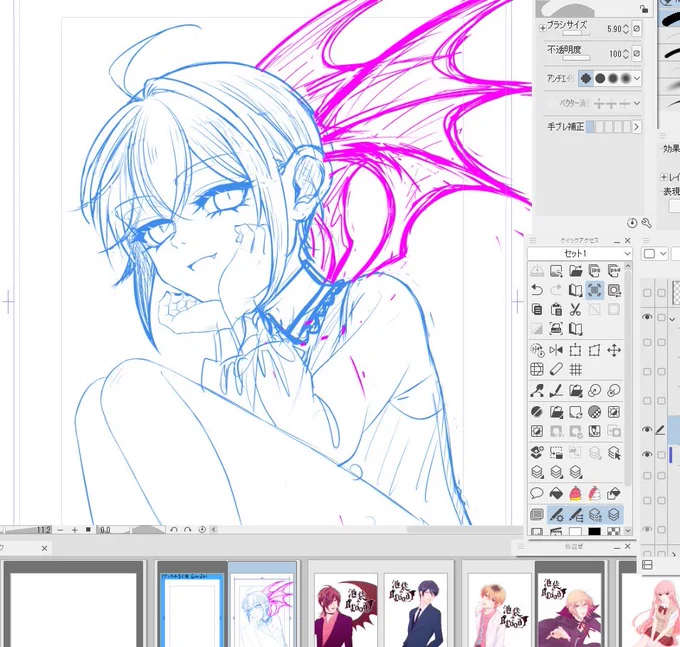Toggle the vector eraser checkbox
Image resolution: width=680 pixels, height=647 pixels.
pos(551,103)
